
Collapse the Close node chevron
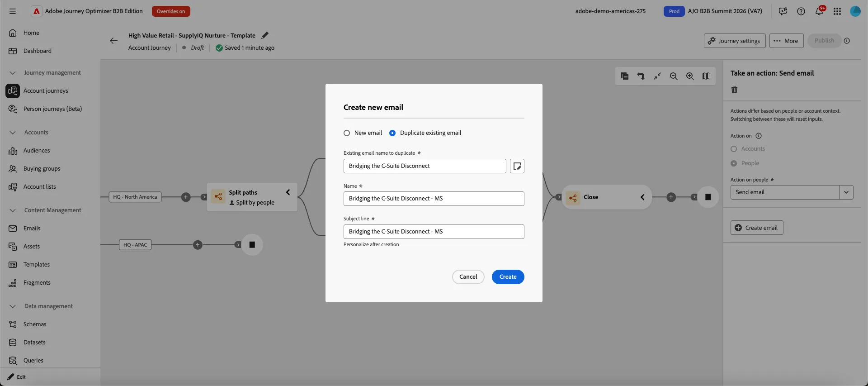coord(642,197)
